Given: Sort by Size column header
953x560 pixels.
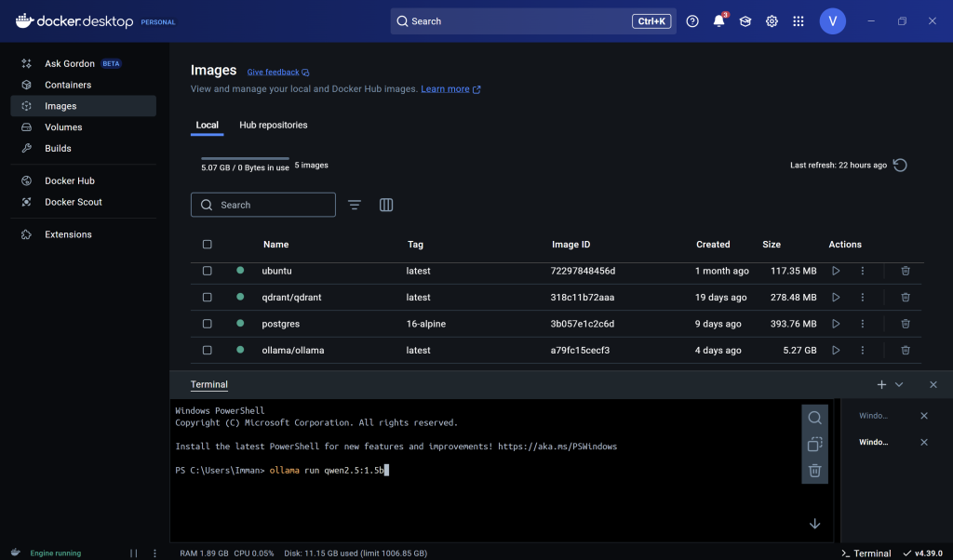Looking at the screenshot, I should tap(772, 244).
